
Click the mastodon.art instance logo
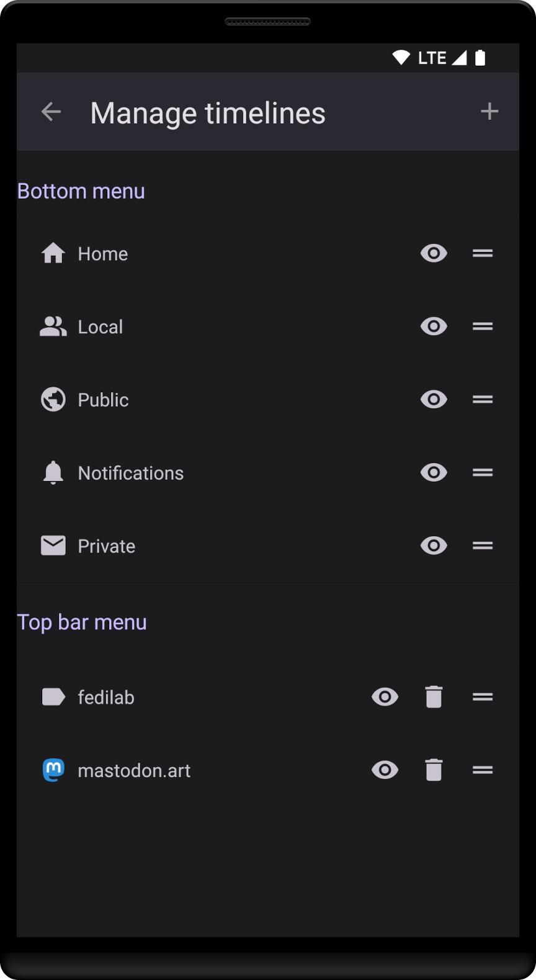click(x=53, y=770)
